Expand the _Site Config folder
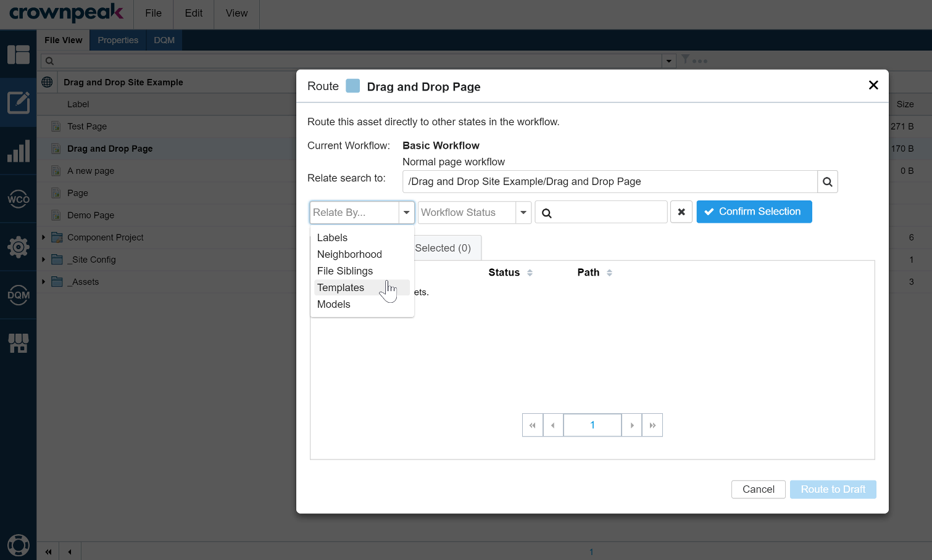The height and width of the screenshot is (560, 932). [x=43, y=260]
